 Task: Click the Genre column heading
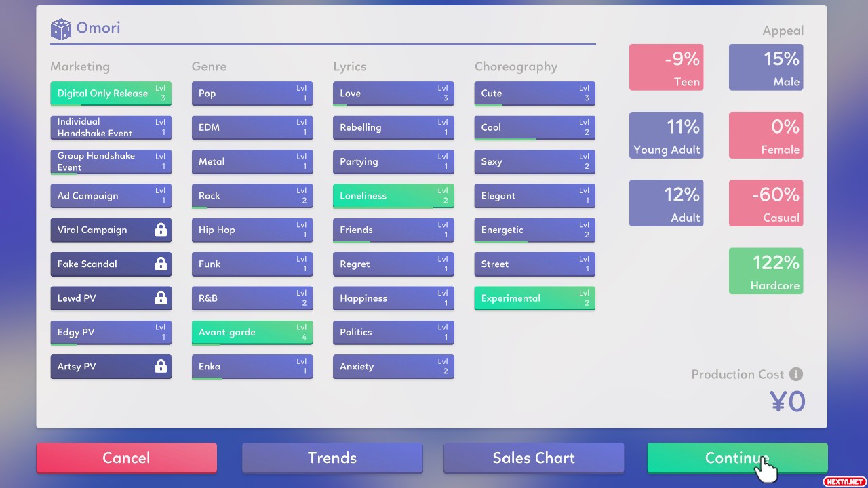[210, 66]
